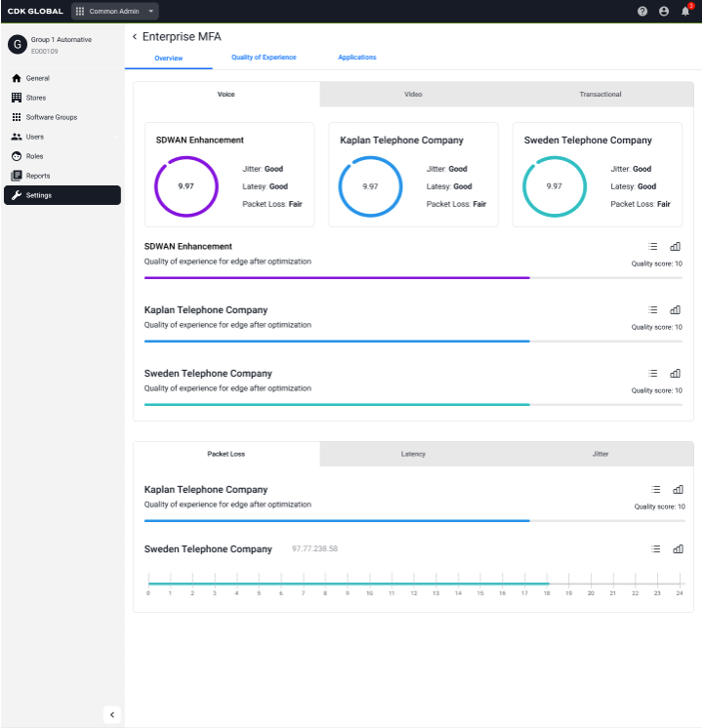Click the Sweden Telephone Company teal score ring
703x728 pixels.
[555, 186]
